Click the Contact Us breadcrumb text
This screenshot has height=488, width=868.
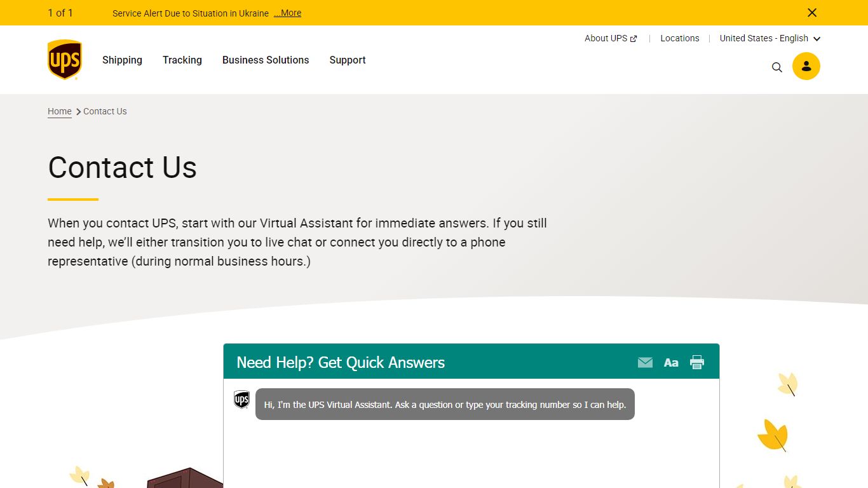[105, 111]
